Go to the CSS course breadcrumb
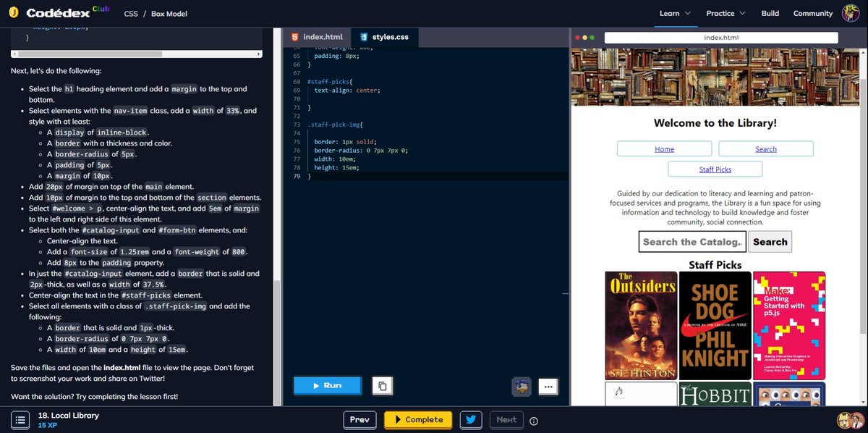Screen dimensions: 868x433 click(x=131, y=13)
